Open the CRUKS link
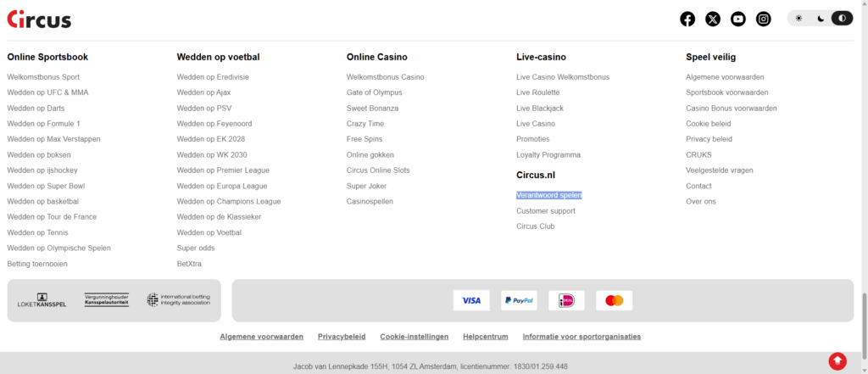The width and height of the screenshot is (868, 374). pos(698,155)
